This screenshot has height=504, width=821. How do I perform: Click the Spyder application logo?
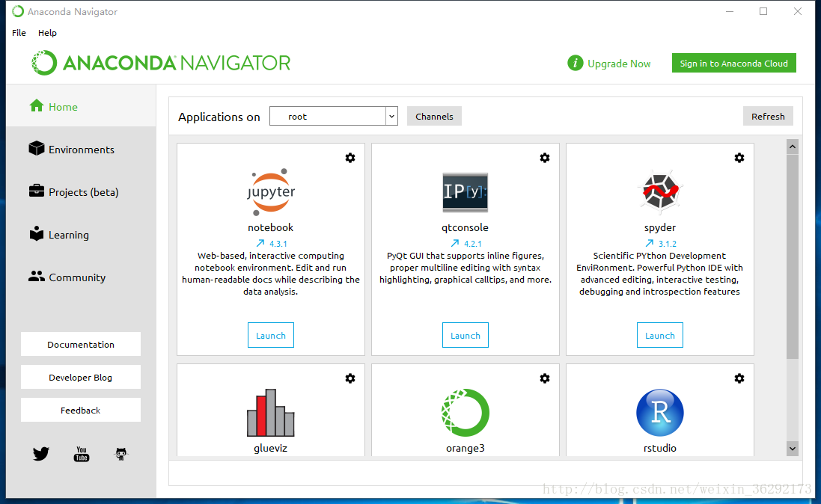(660, 192)
